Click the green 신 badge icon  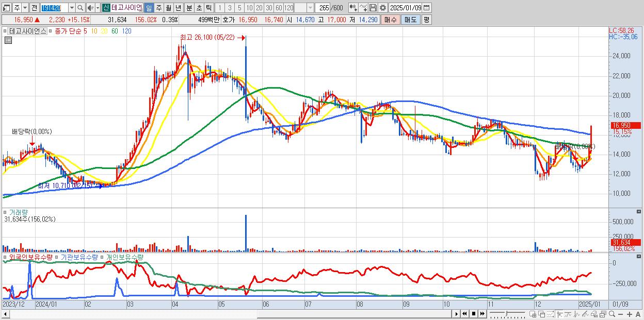tap(106, 8)
